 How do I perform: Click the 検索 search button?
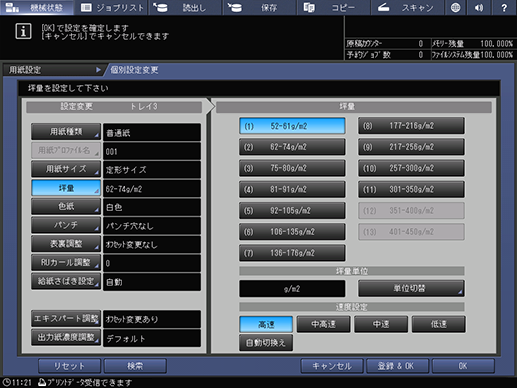click(x=135, y=366)
